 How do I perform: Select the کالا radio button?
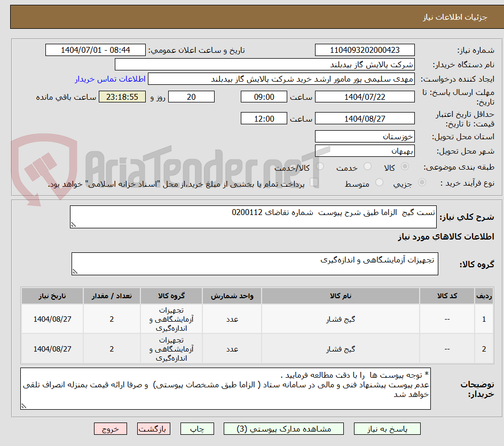405,166
